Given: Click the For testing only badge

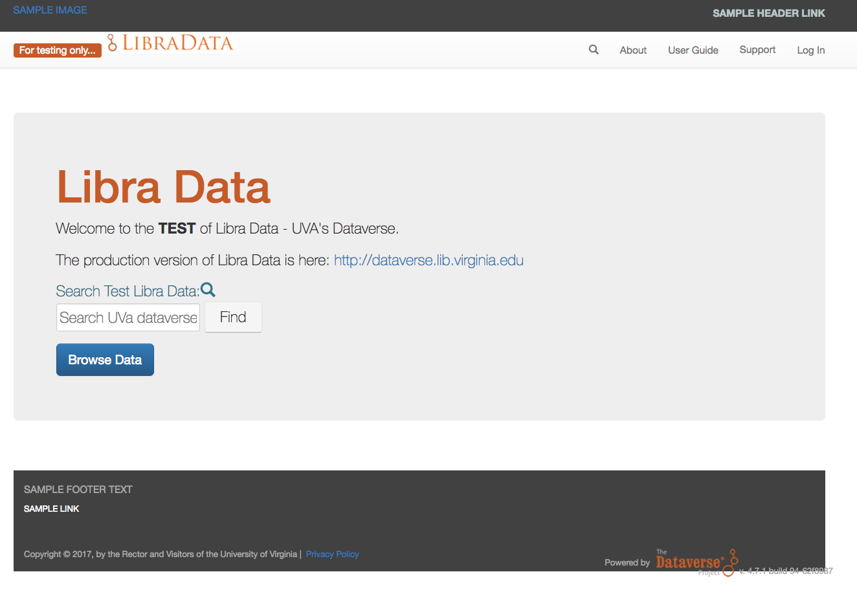Looking at the screenshot, I should [x=58, y=50].
